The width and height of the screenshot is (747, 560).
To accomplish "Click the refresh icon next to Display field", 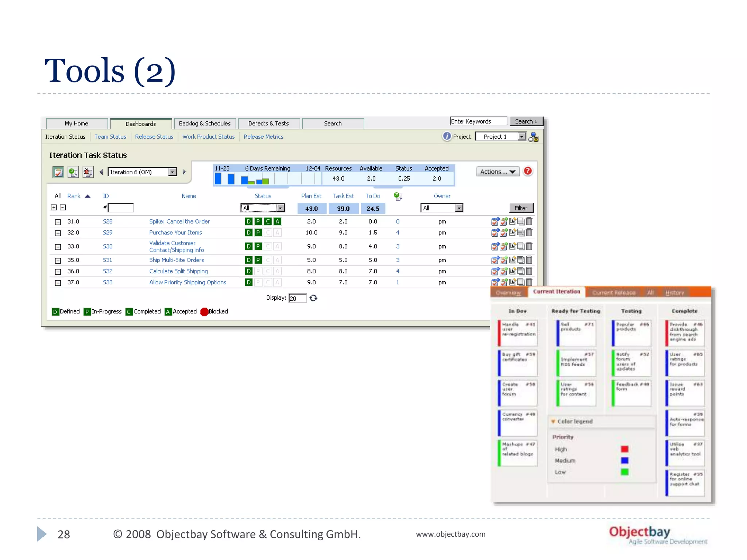I will click(x=313, y=298).
